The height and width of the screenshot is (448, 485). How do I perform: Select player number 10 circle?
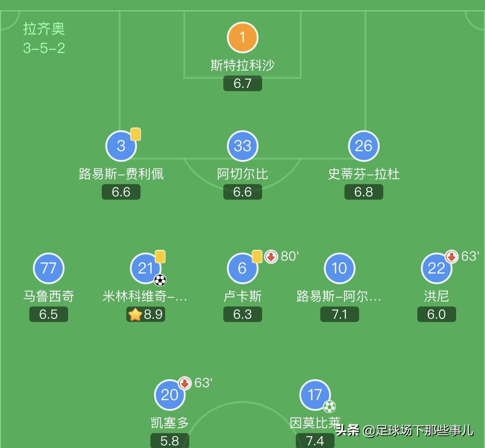coord(339,268)
